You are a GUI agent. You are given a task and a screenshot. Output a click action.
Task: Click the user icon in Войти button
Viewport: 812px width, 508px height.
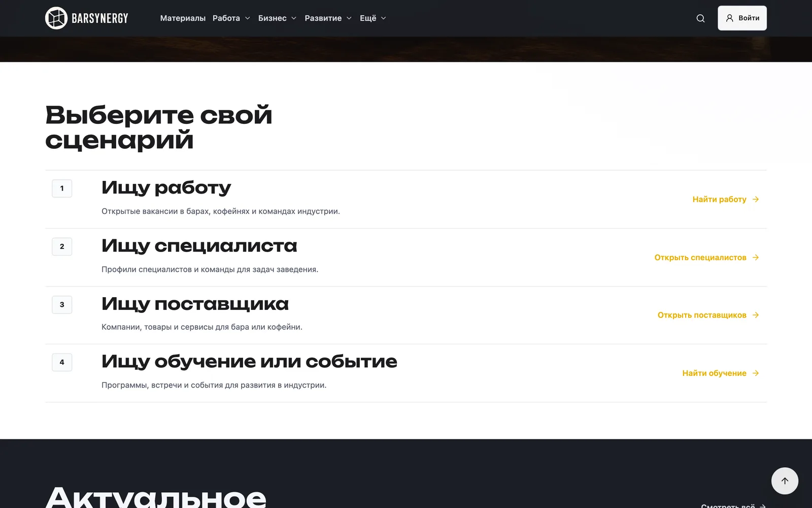click(x=729, y=18)
